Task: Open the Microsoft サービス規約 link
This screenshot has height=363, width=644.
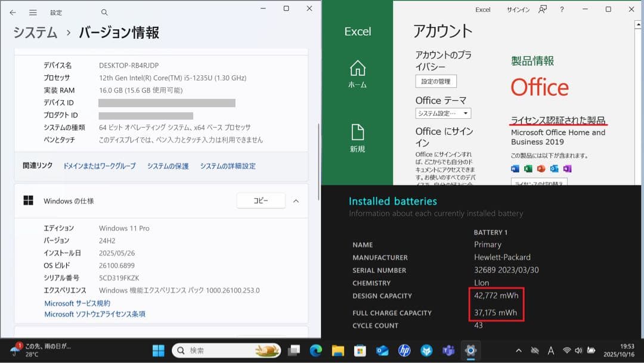Action: (78, 303)
